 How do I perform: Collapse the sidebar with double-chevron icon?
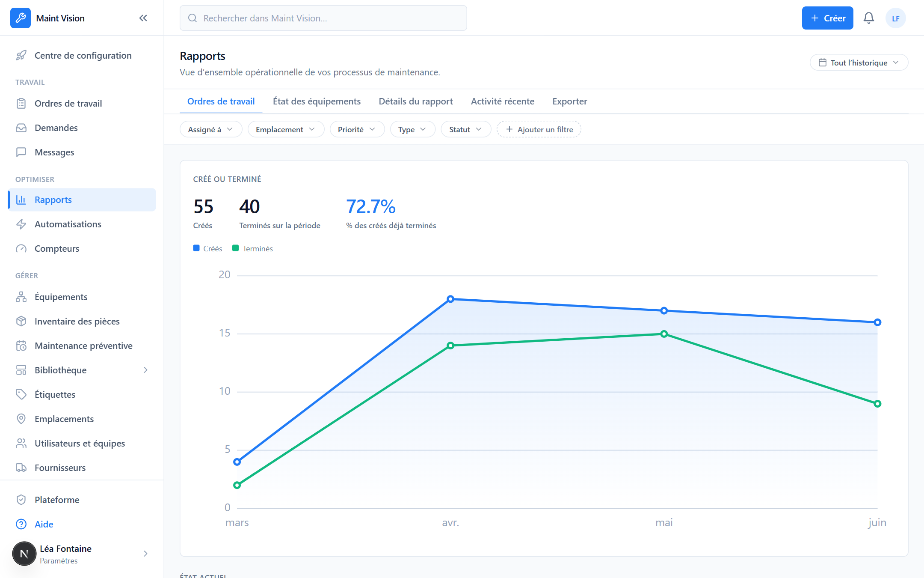click(x=143, y=18)
